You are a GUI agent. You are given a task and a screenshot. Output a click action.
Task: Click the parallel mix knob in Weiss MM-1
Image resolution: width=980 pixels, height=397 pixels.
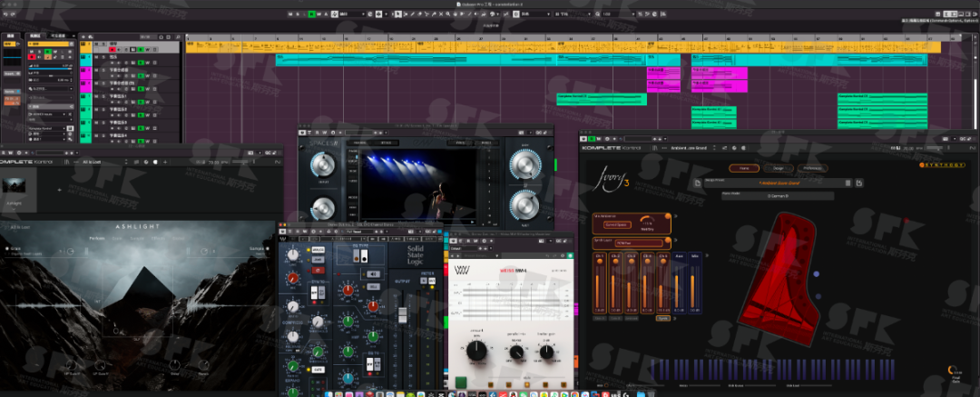pyautogui.click(x=517, y=352)
